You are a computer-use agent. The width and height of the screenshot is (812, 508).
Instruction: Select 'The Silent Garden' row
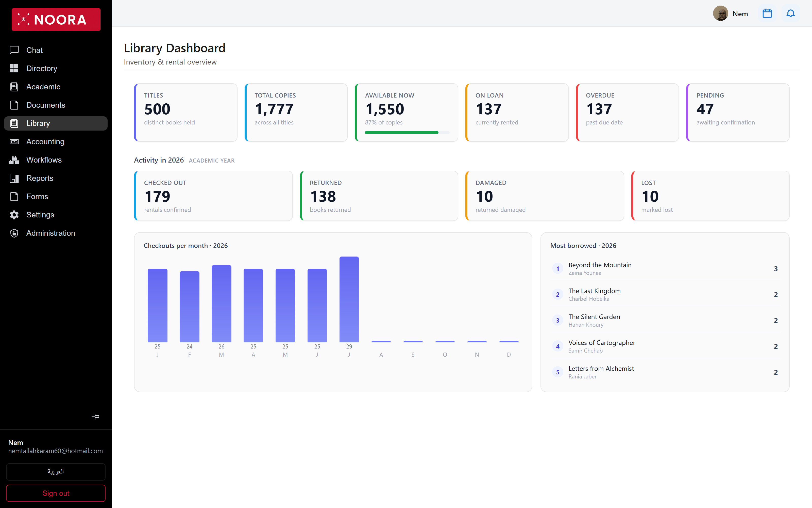click(665, 320)
